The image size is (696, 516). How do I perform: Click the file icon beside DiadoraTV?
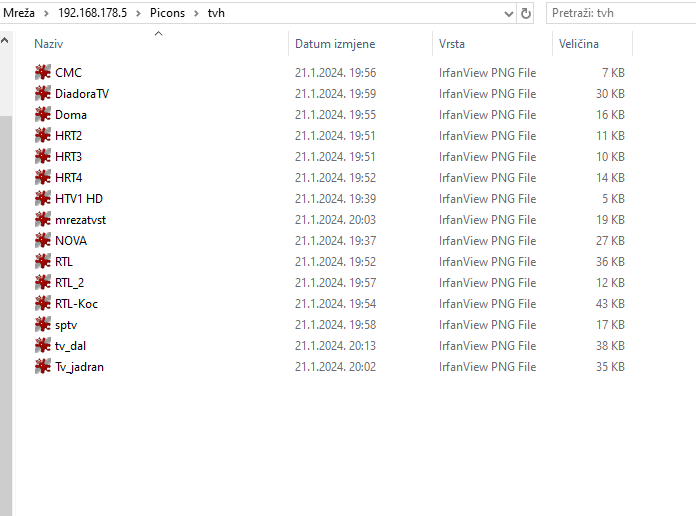click(43, 93)
